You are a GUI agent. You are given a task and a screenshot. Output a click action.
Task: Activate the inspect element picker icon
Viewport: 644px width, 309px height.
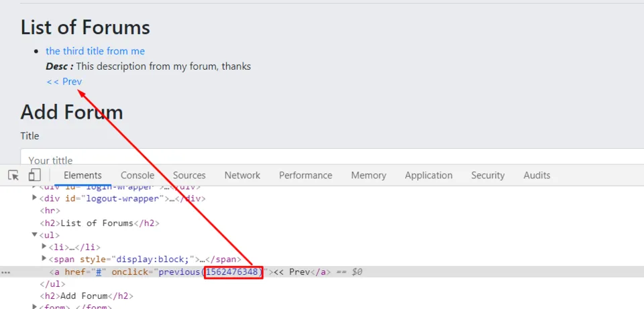(13, 175)
